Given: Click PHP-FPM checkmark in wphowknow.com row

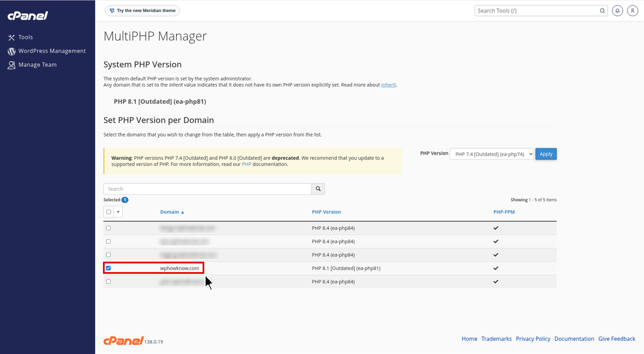Looking at the screenshot, I should coord(496,268).
